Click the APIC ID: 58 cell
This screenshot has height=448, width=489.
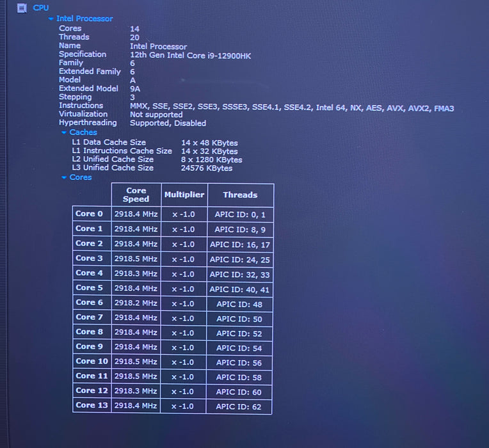(239, 378)
